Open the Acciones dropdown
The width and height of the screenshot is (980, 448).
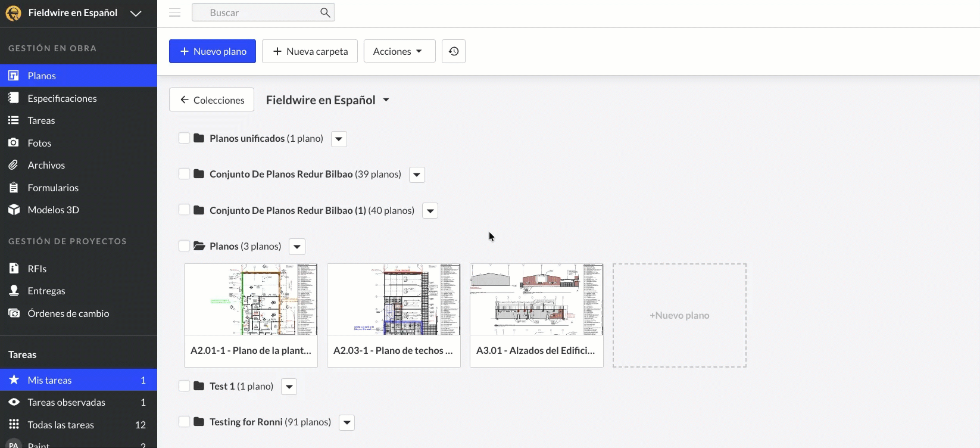pos(399,51)
